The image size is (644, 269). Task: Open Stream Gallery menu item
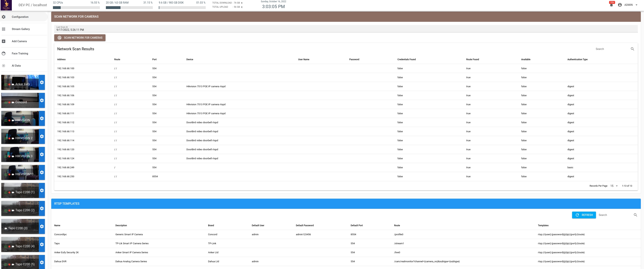[21, 29]
